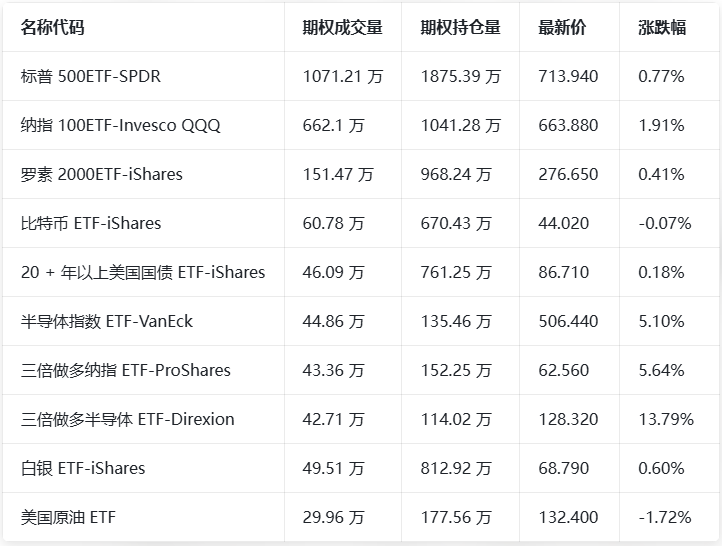This screenshot has height=546, width=722.
Task: Open 半导体指数 ETF-VanEck row
Action: click(106, 321)
